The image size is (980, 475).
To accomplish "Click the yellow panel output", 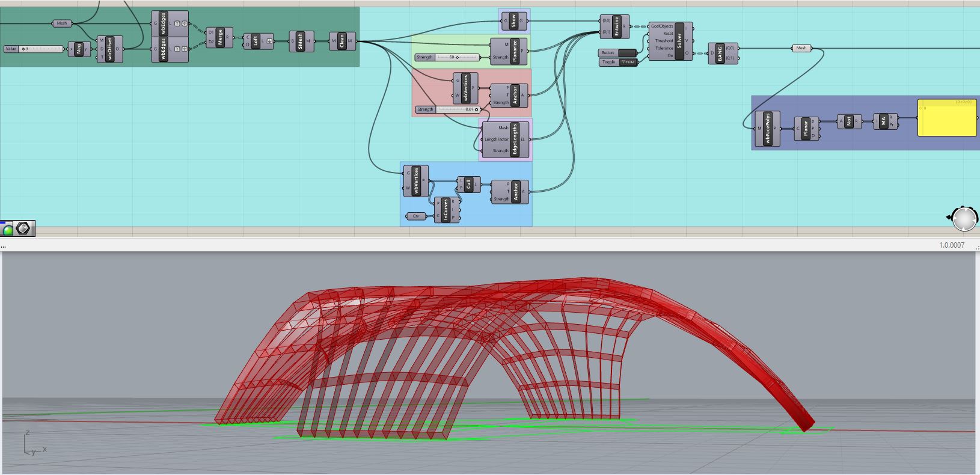I will click(947, 118).
